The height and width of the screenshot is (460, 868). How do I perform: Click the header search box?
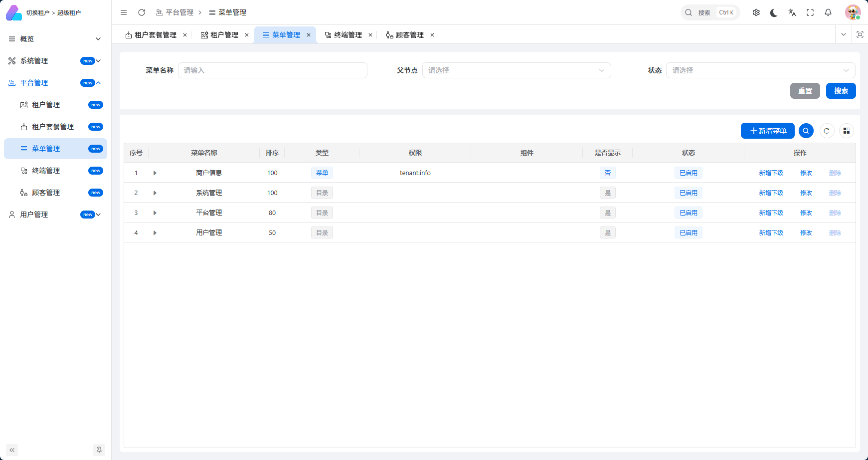(710, 12)
